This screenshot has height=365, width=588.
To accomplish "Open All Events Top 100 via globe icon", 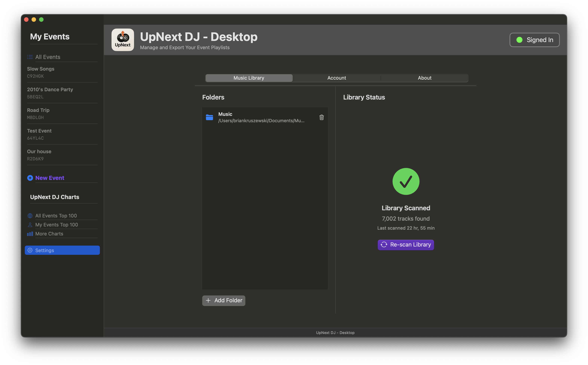I will 30,215.
